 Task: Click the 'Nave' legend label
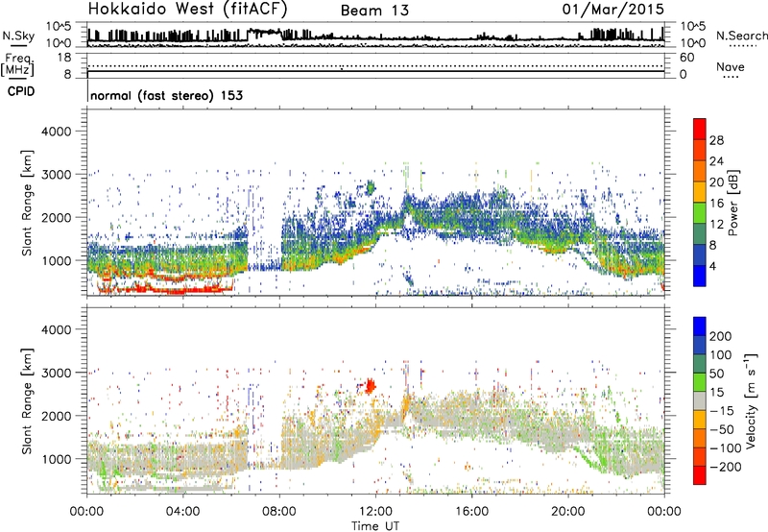click(731, 66)
